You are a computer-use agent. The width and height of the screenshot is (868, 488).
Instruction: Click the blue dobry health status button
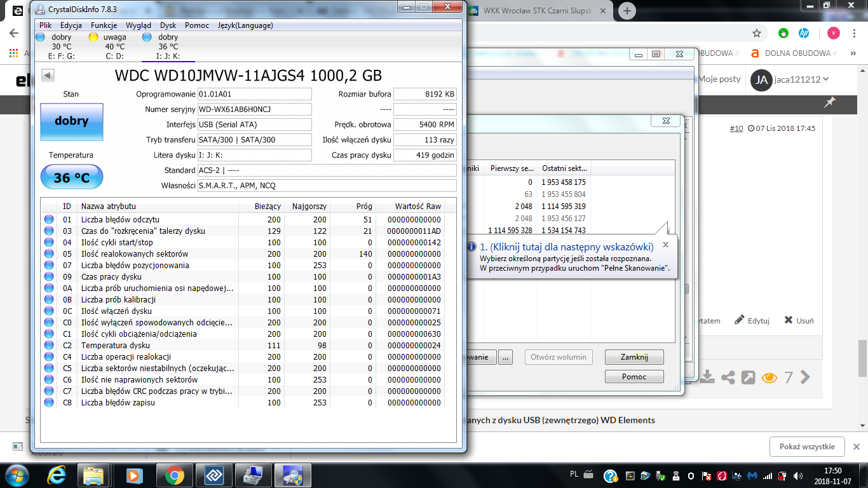[x=71, y=121]
